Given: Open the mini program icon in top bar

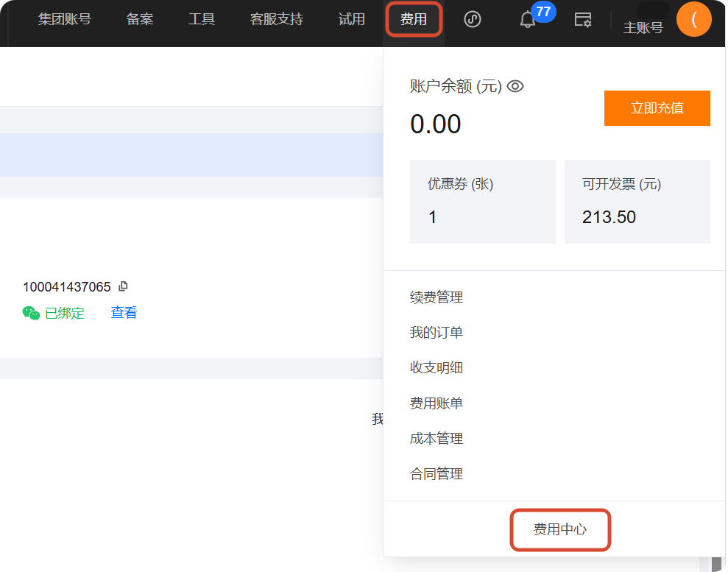Looking at the screenshot, I should pos(472,19).
